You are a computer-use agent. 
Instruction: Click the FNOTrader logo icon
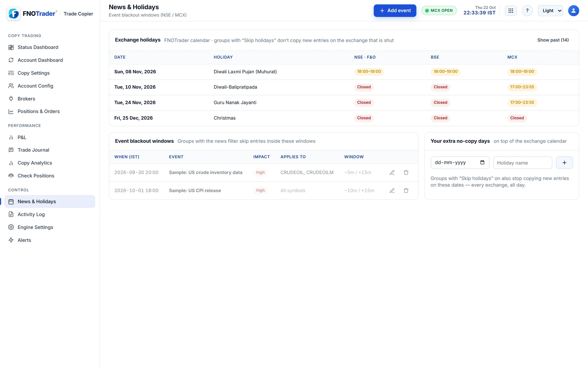13,13
